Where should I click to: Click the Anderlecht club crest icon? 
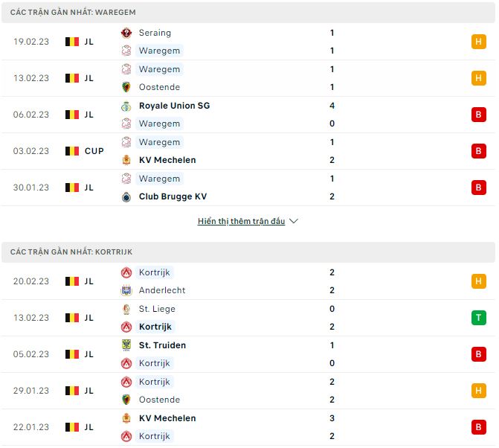(126, 290)
